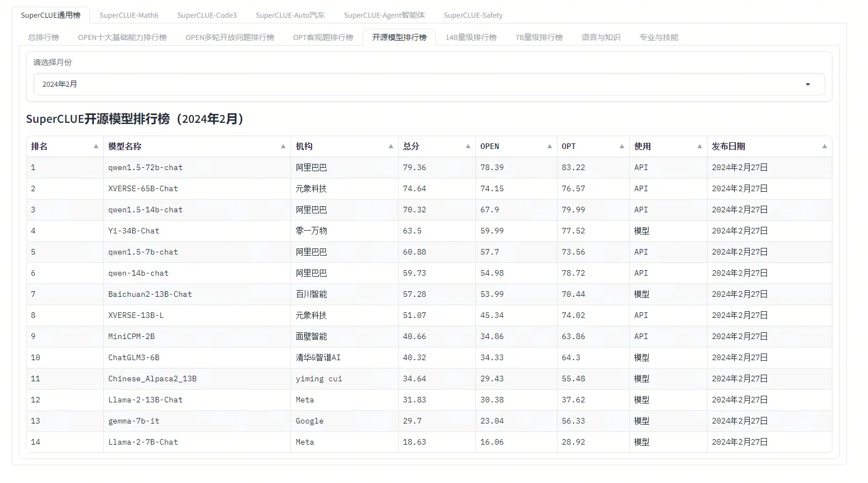Click total score 18.63
The height and width of the screenshot is (483, 868).
[x=414, y=442]
